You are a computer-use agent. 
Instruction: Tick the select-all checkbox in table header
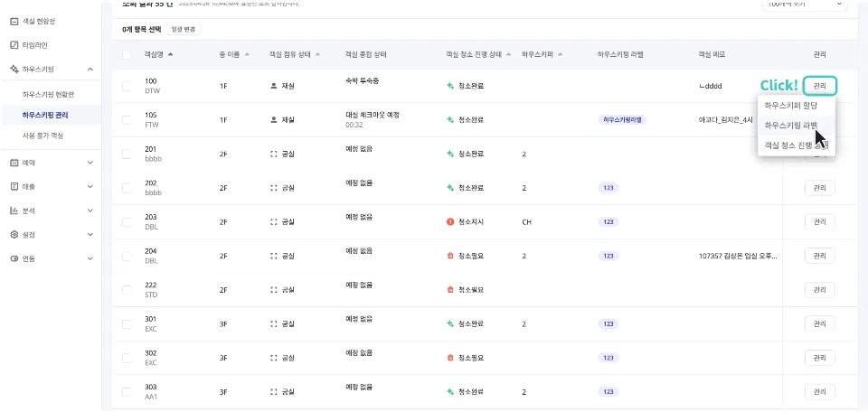tap(127, 55)
